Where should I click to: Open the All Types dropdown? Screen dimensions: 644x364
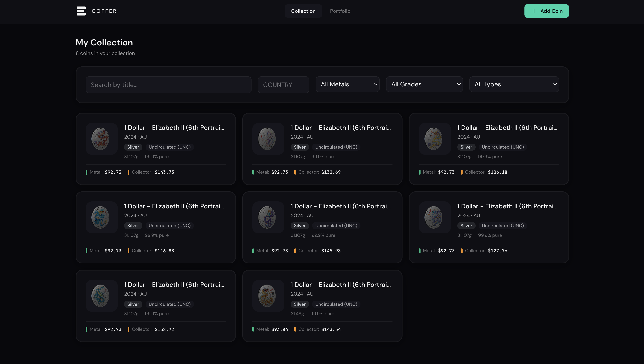pyautogui.click(x=514, y=84)
